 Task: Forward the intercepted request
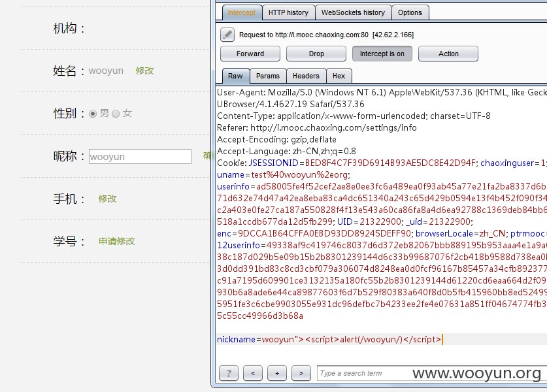[x=250, y=54]
